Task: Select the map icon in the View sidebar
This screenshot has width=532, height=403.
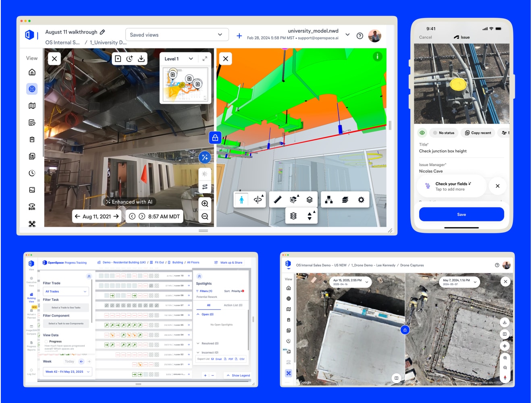Action: coord(31,106)
